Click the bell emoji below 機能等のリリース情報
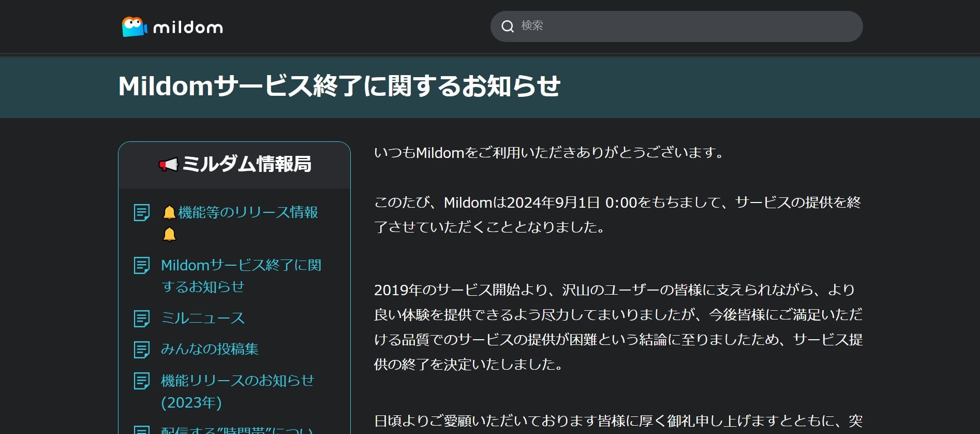 point(169,235)
